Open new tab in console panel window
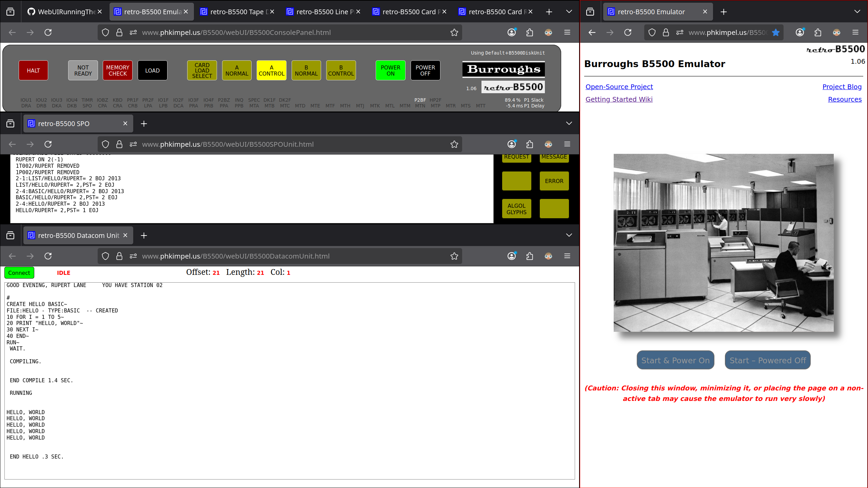The height and width of the screenshot is (488, 868). click(549, 12)
